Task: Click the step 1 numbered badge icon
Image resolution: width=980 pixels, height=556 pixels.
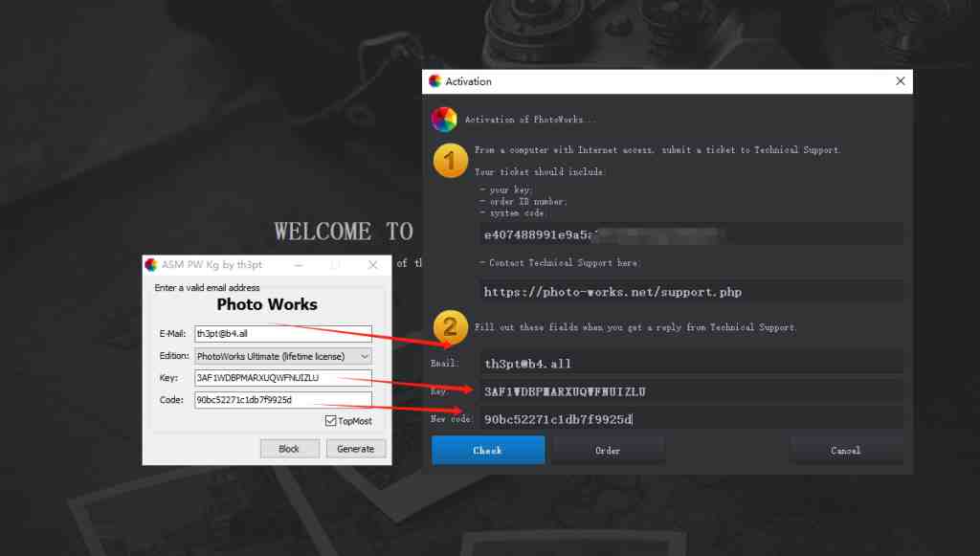Action: pos(450,160)
